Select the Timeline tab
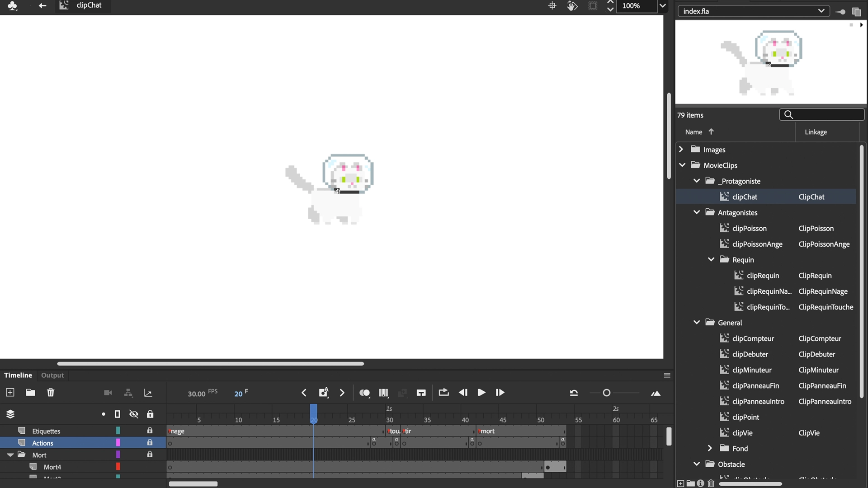 (x=18, y=375)
